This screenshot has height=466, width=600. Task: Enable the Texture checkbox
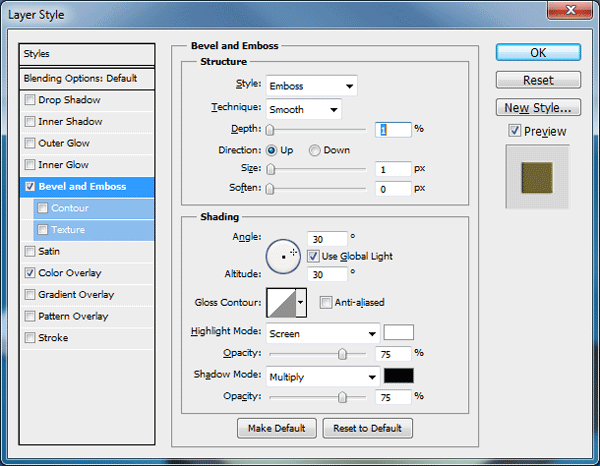point(42,230)
